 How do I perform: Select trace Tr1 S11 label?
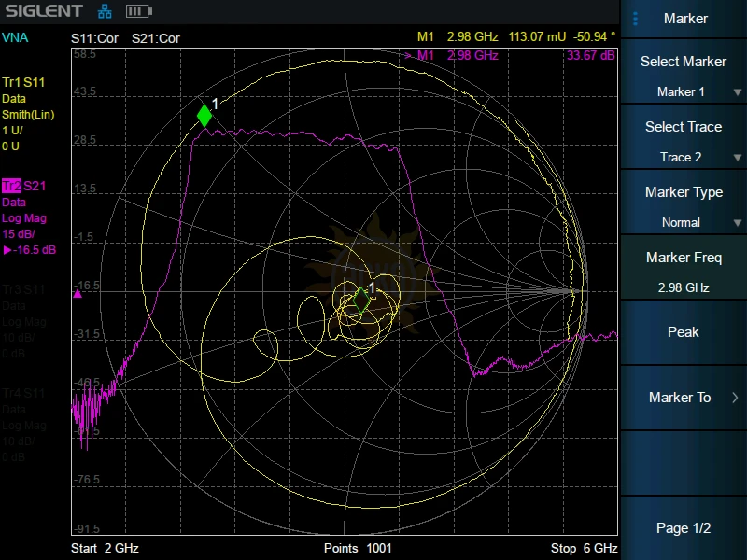[x=23, y=82]
